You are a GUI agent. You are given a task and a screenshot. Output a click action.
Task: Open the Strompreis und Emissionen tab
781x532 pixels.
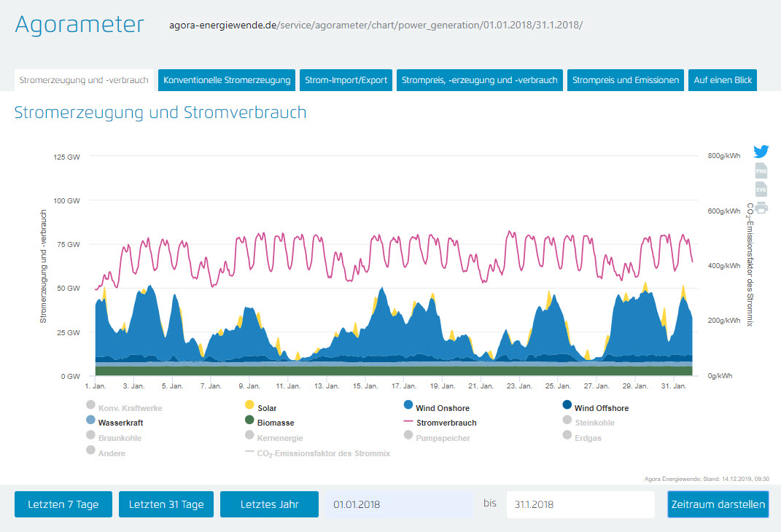point(626,80)
